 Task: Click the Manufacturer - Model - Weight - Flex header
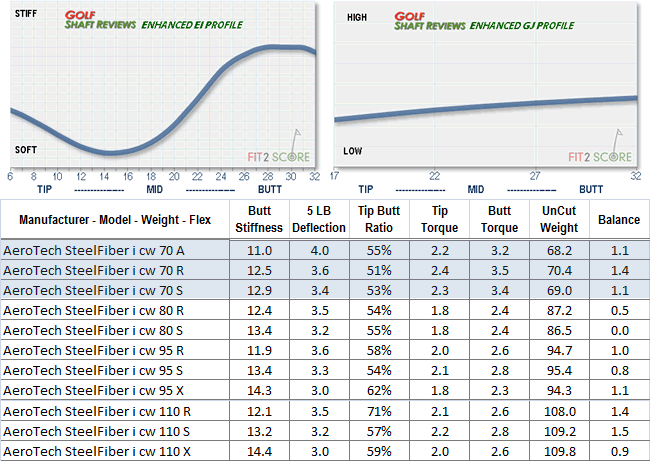click(x=115, y=219)
